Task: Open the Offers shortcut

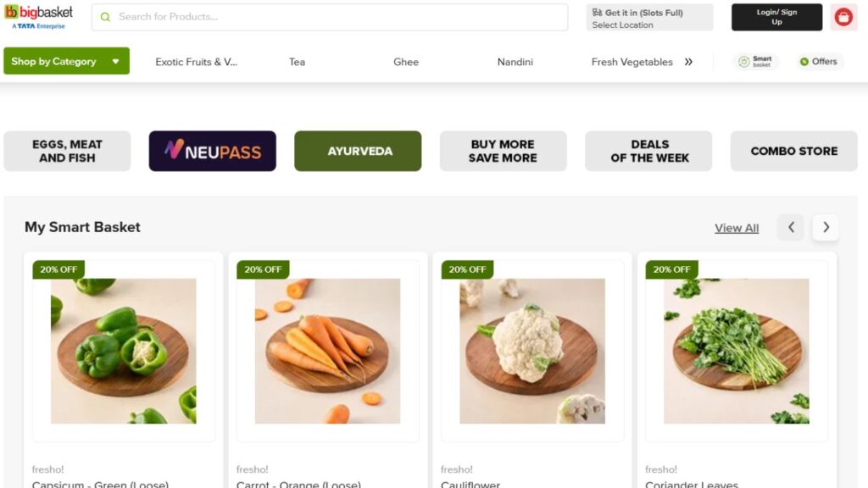Action: click(818, 61)
